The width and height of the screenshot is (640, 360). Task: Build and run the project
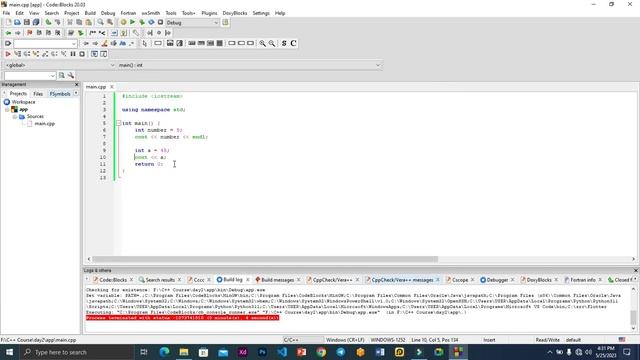142,22
